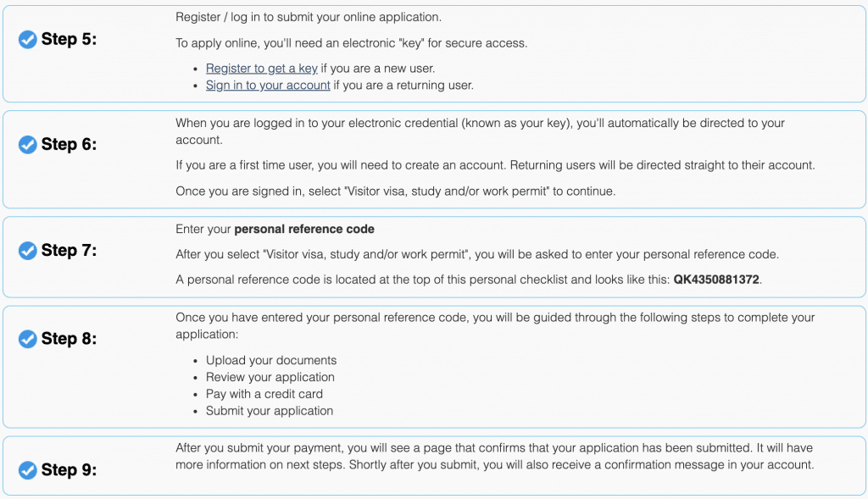Click the Step 5 blue checkmark icon
Screen dimensions: 868x499
pos(28,39)
